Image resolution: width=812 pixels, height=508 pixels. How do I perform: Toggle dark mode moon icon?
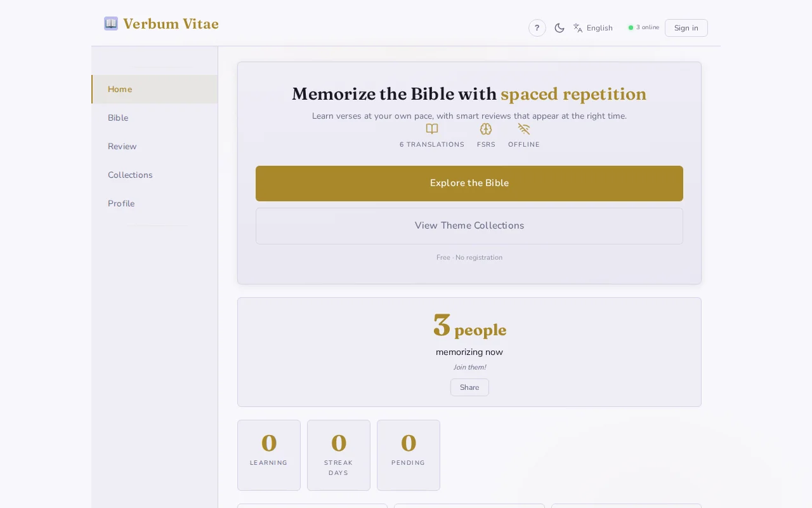click(x=560, y=28)
